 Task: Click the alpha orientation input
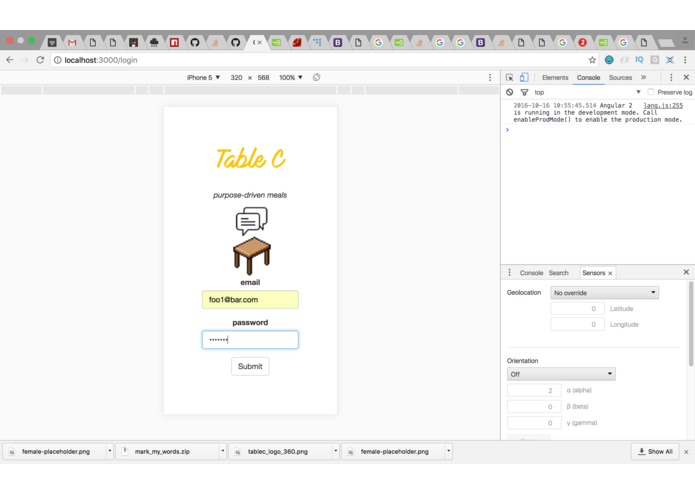tap(534, 390)
